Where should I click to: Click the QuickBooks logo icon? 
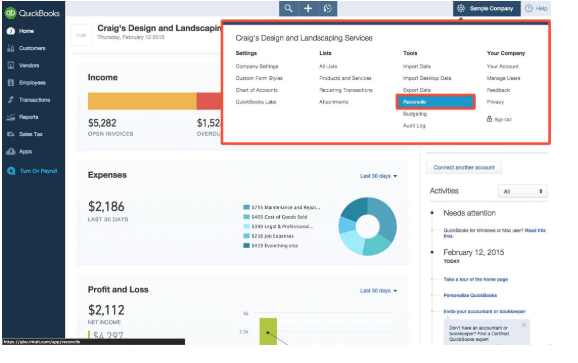tap(10, 13)
